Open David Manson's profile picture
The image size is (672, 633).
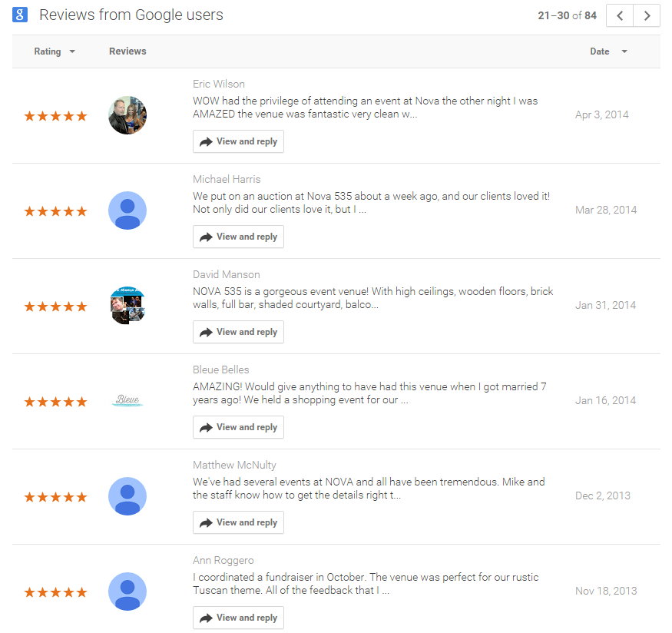(127, 306)
